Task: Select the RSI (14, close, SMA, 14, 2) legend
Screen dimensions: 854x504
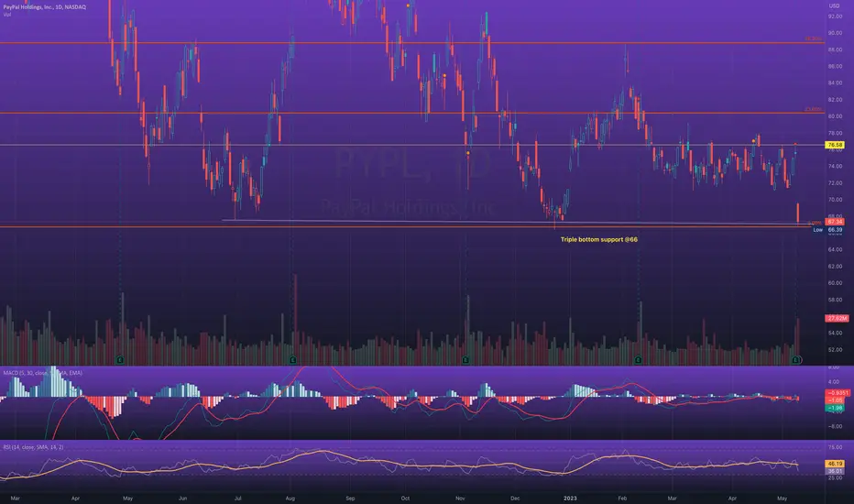Action: 33,447
